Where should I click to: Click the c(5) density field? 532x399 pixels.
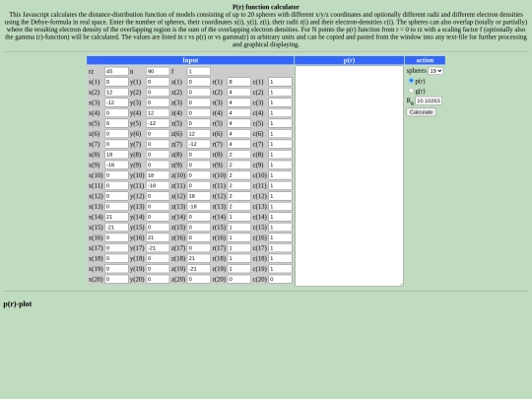click(x=280, y=123)
